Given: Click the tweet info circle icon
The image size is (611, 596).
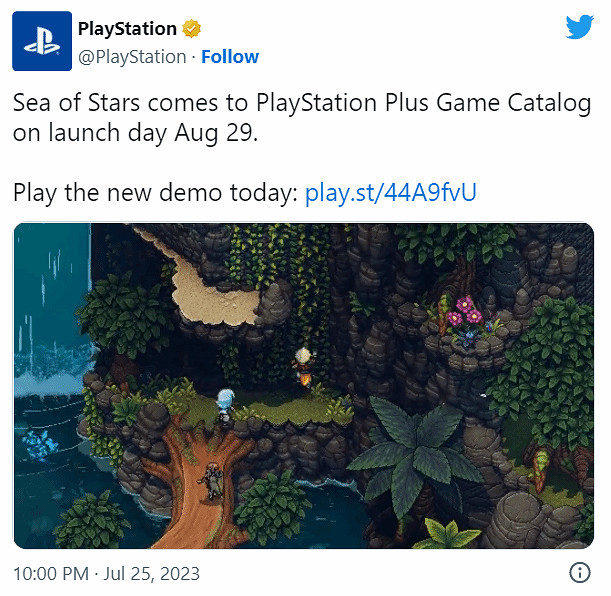Looking at the screenshot, I should coord(580,573).
